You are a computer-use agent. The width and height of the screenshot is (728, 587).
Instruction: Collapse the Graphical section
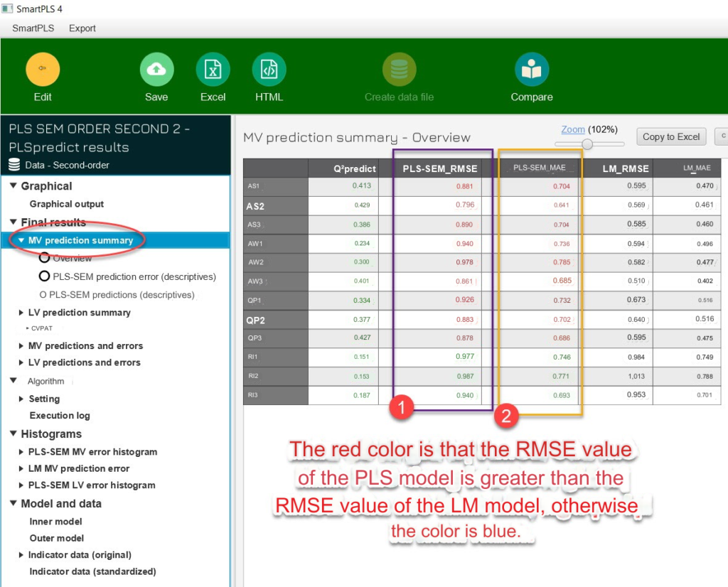[14, 186]
